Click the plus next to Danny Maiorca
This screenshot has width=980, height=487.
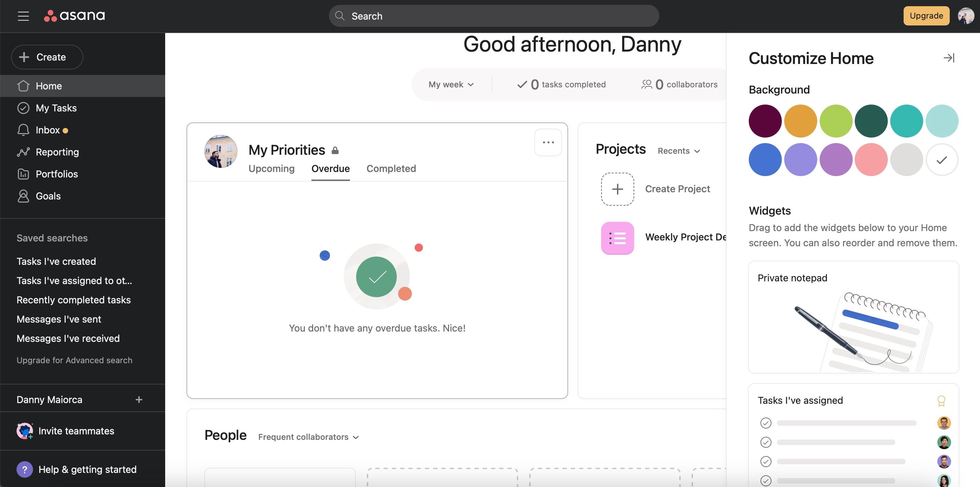[139, 400]
